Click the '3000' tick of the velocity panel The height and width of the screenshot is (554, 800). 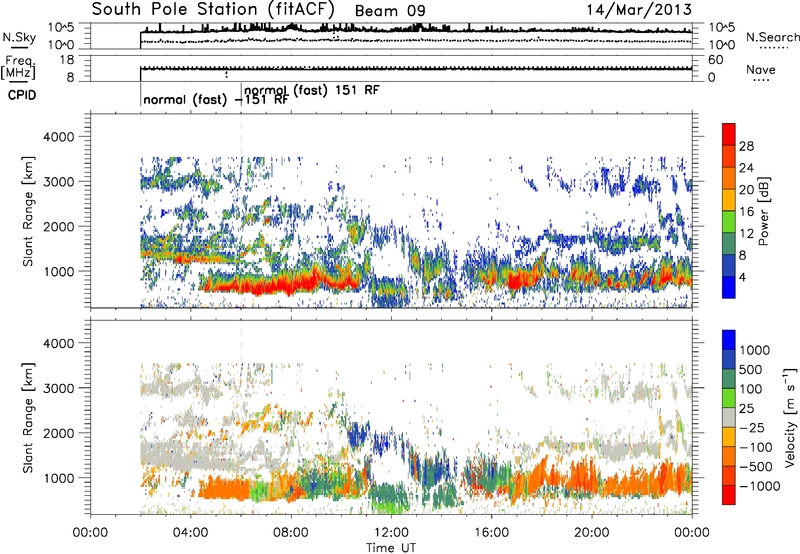pos(58,388)
